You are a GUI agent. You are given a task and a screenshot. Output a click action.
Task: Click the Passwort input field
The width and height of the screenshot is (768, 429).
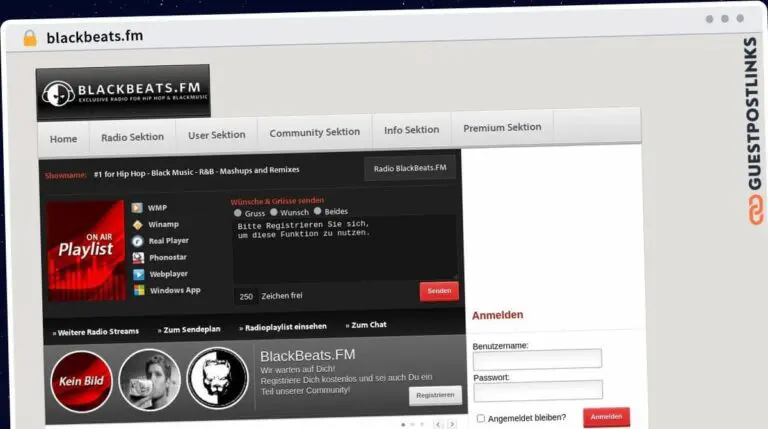(x=538, y=391)
